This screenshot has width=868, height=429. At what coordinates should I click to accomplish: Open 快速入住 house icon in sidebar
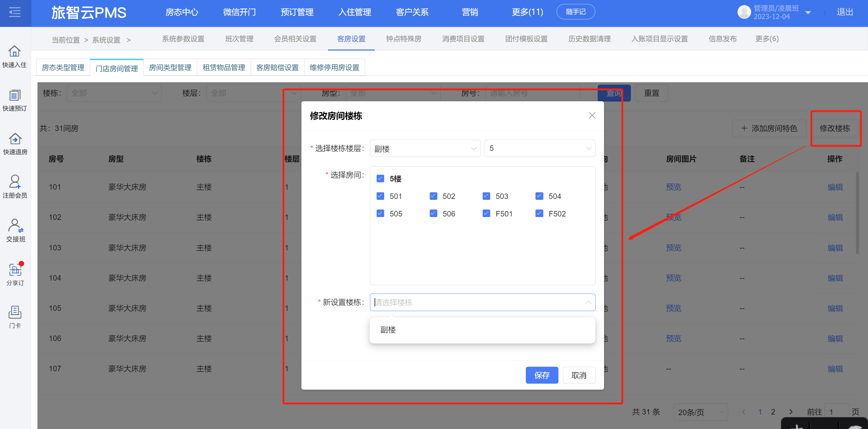pos(14,51)
